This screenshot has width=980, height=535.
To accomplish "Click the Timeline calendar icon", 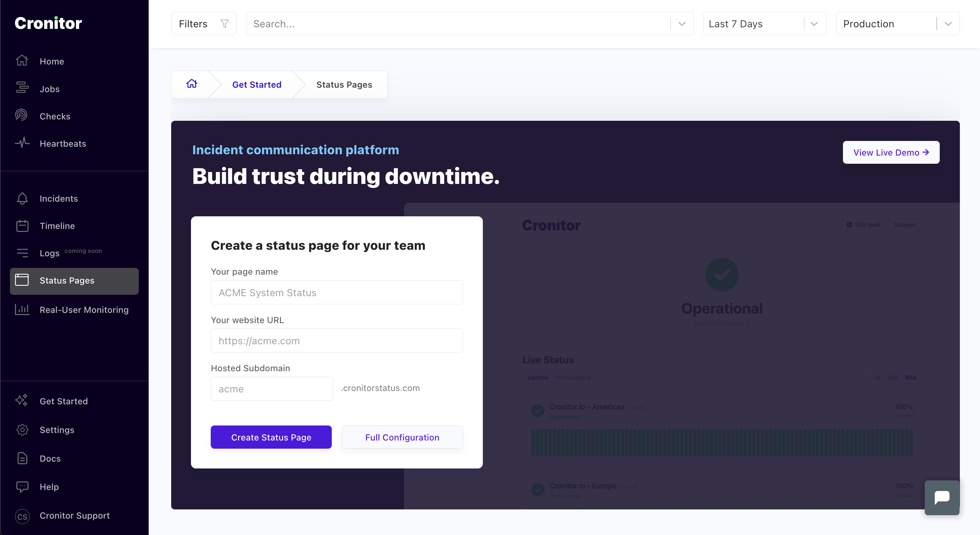I will (x=23, y=226).
